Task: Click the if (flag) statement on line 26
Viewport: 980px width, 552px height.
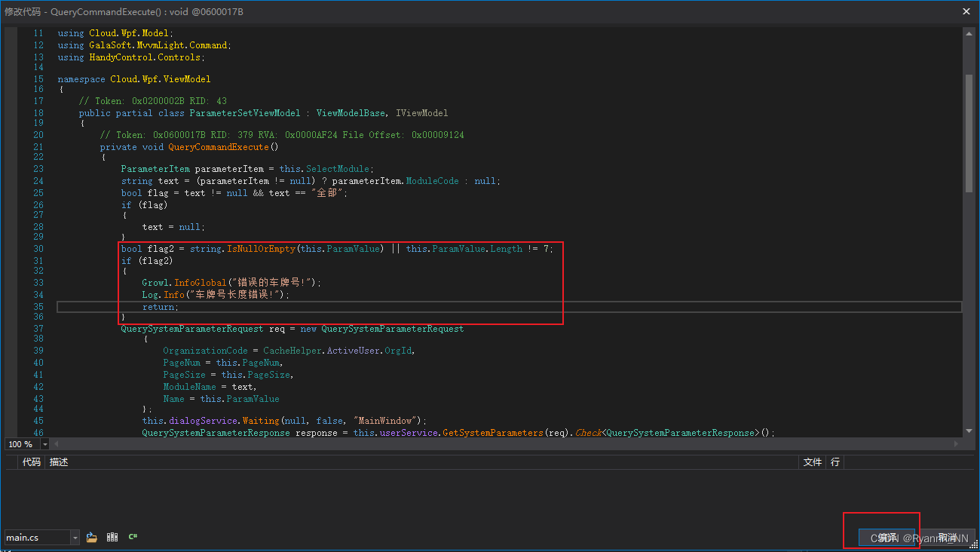Action: 145,205
